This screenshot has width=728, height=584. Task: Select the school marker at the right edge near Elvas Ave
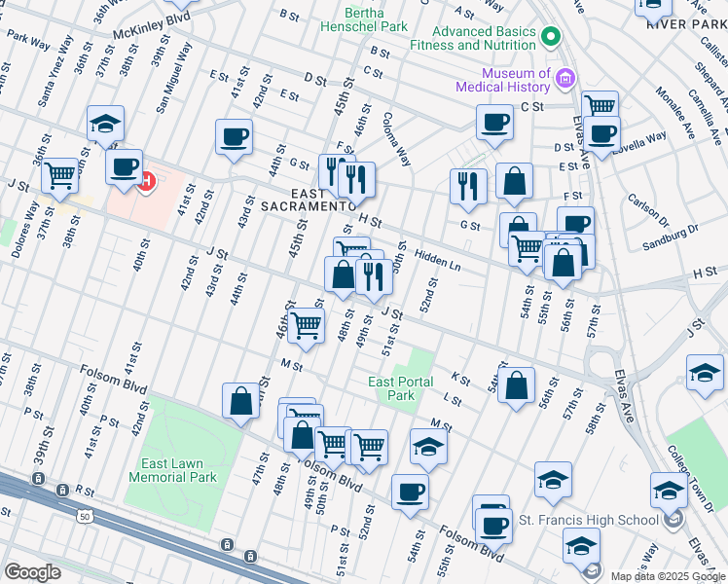[705, 374]
